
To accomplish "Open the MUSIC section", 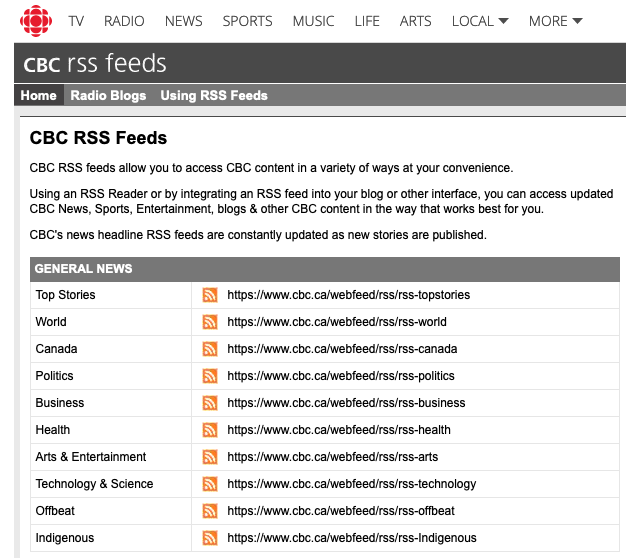I will click(x=313, y=21).
